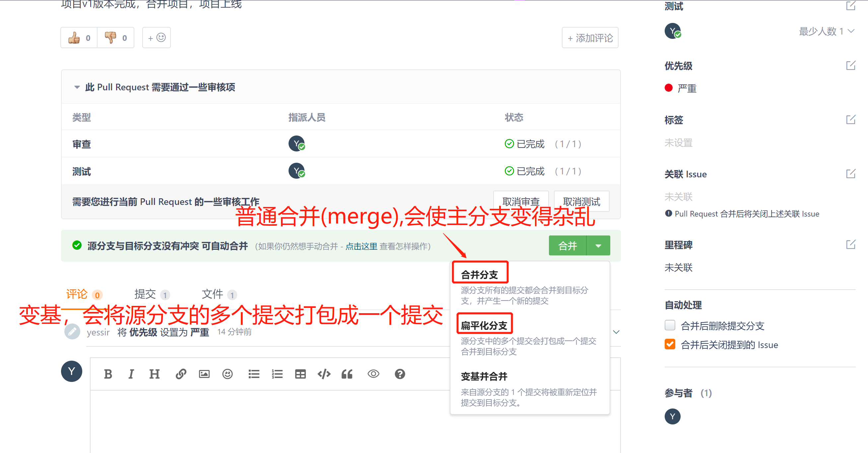Screen dimensions: 868x453
Task: Click the Bold formatting icon
Action: coord(108,374)
